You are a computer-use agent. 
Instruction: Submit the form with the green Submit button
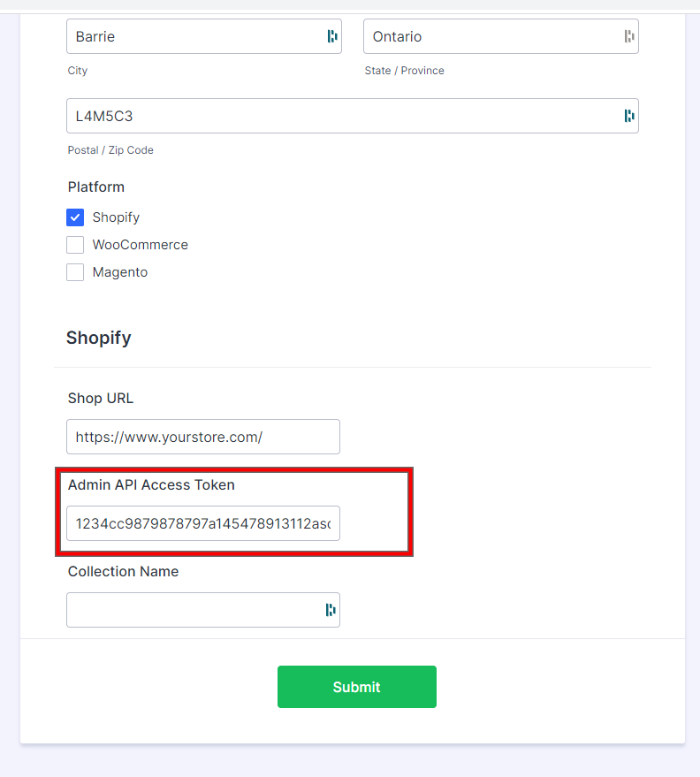[x=357, y=687]
